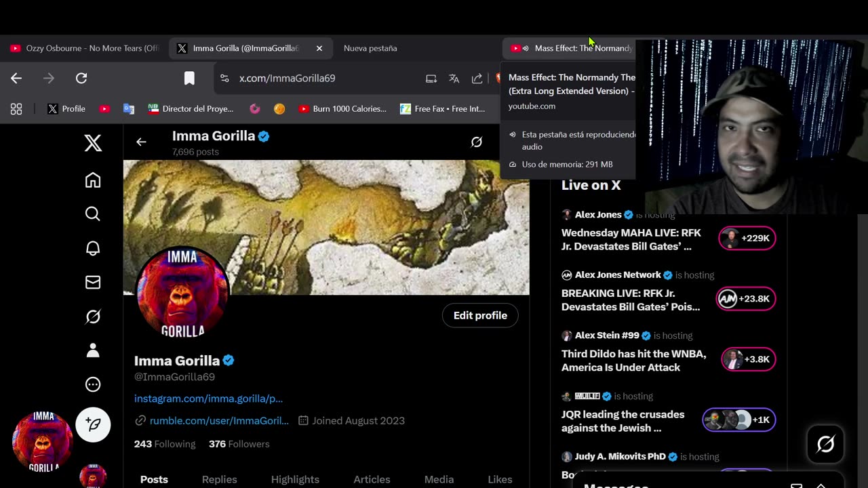Open instagram.com/imma.gorilla link
868x488 pixels.
pos(208,399)
